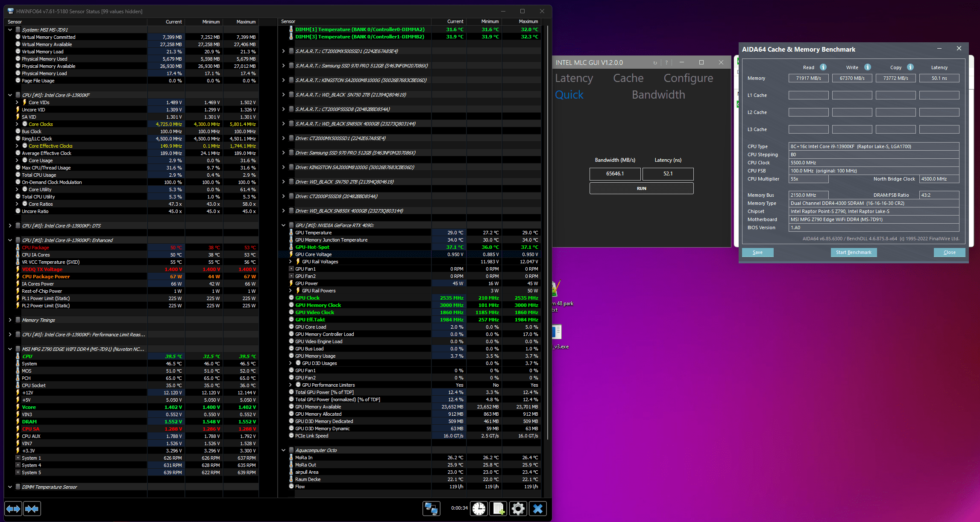Click the HWiNFO64 title bar app icon
This screenshot has width=980, height=522.
coord(11,11)
